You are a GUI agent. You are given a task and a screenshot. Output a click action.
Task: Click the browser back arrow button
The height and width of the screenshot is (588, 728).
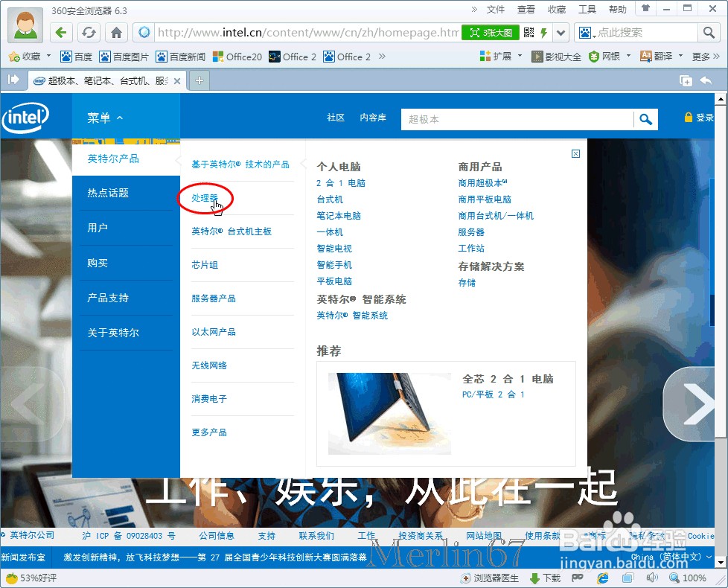click(61, 33)
